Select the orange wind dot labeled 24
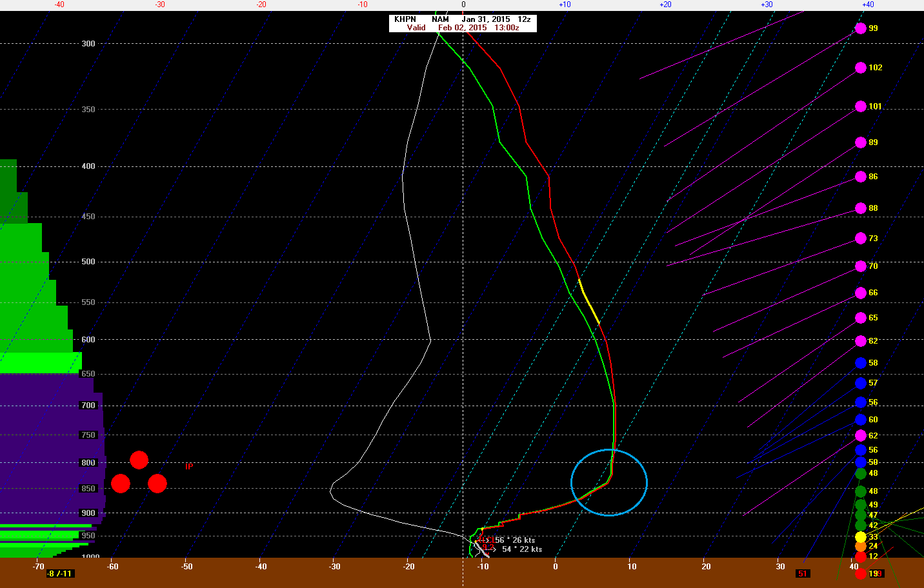Image resolution: width=924 pixels, height=588 pixels. point(860,547)
